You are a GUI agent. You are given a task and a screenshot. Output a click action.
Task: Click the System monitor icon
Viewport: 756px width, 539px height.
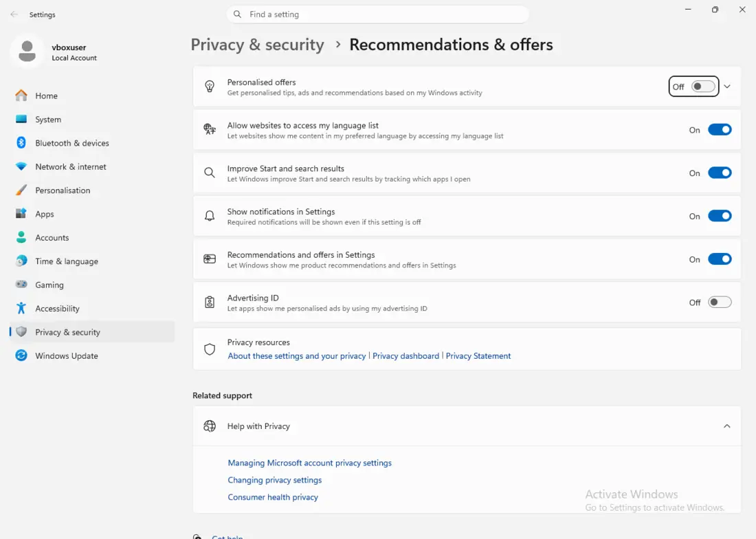21,119
